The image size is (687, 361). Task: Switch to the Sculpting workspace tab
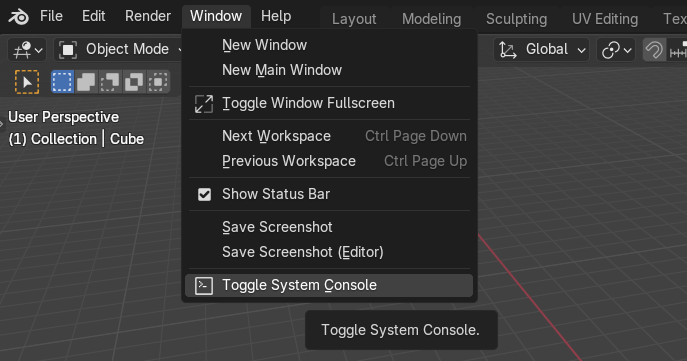pos(516,19)
